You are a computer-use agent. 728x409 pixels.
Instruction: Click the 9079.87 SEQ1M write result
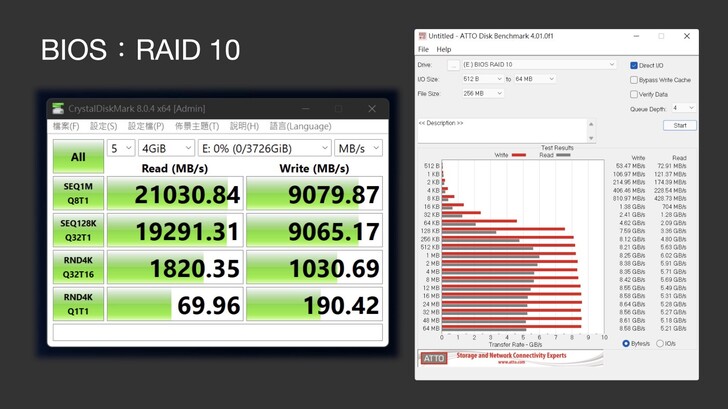314,193
